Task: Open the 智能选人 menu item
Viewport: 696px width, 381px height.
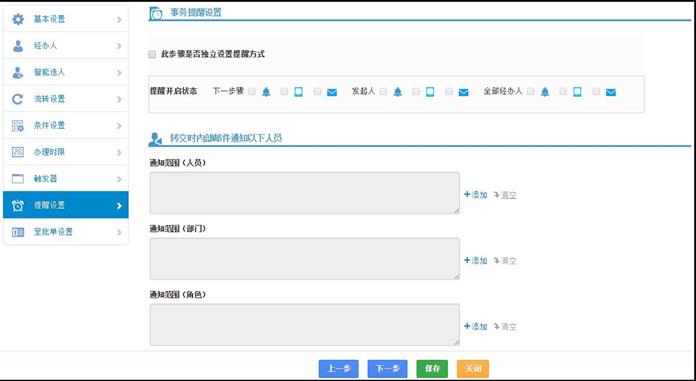Action: pos(66,72)
